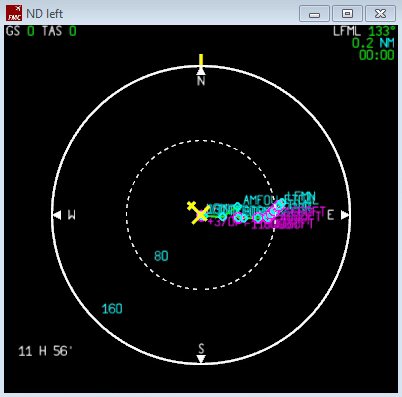Click the South arrow marker on compass
Viewport: 402px width, 397px height.
pos(201,359)
